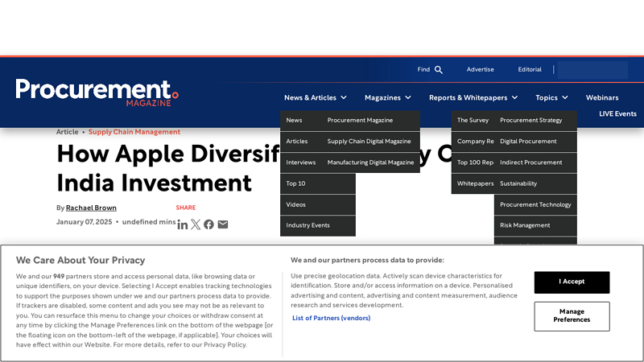Select News from News & Articles menu
Screen dimensions: 644x362
coord(294,120)
